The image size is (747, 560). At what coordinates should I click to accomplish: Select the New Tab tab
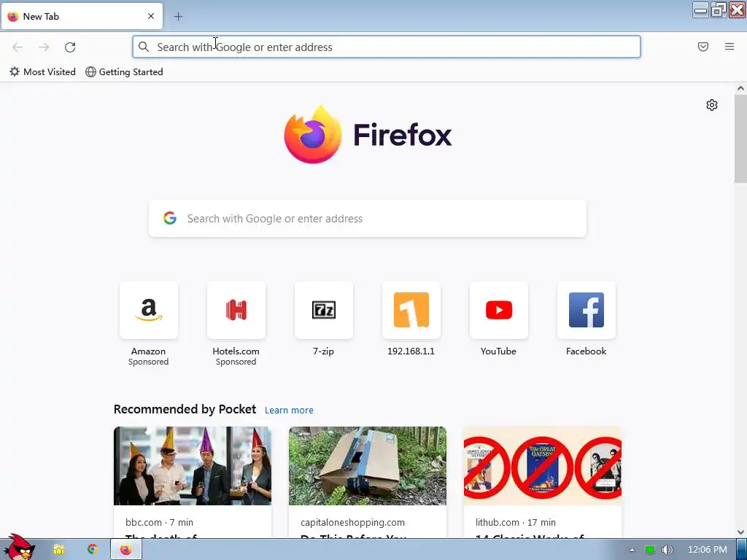(82, 16)
